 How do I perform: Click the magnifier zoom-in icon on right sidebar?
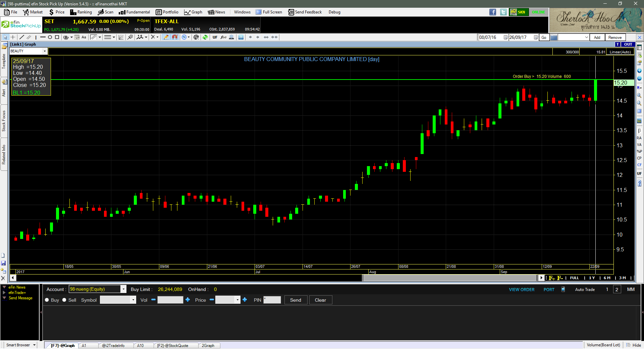[639, 96]
